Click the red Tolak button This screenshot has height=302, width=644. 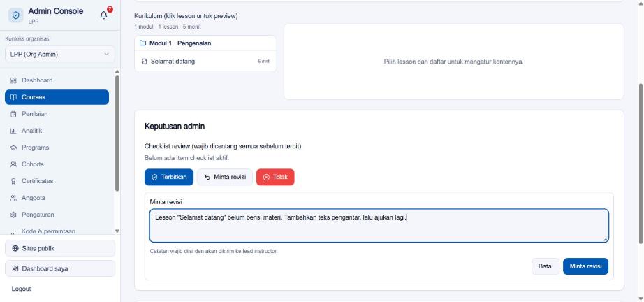275,177
